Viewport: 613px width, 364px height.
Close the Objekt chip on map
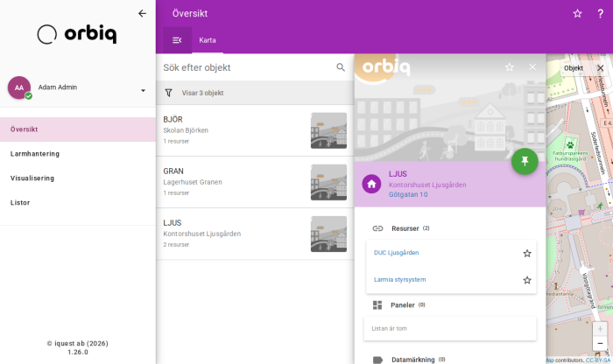coord(600,68)
